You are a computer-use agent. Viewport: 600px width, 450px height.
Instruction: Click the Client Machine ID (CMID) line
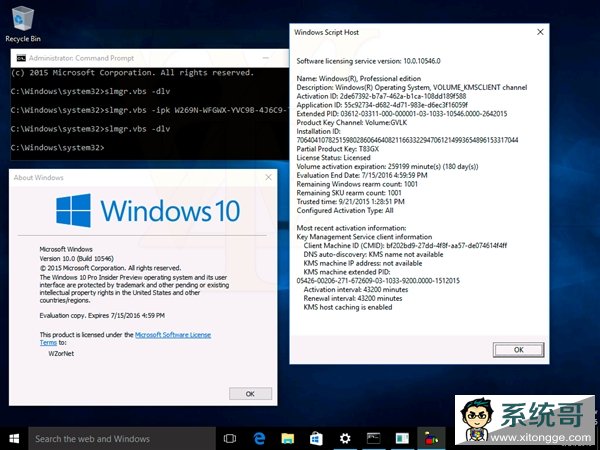pyautogui.click(x=405, y=246)
